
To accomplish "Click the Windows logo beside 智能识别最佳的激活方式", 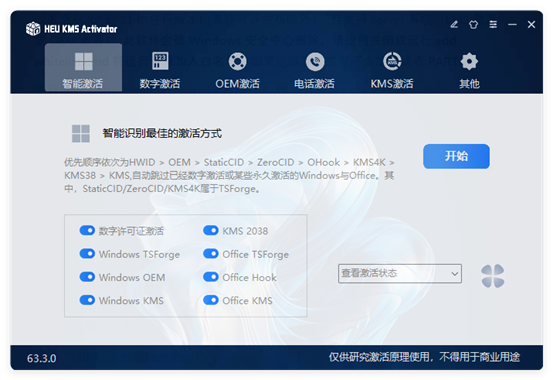I will pos(81,133).
